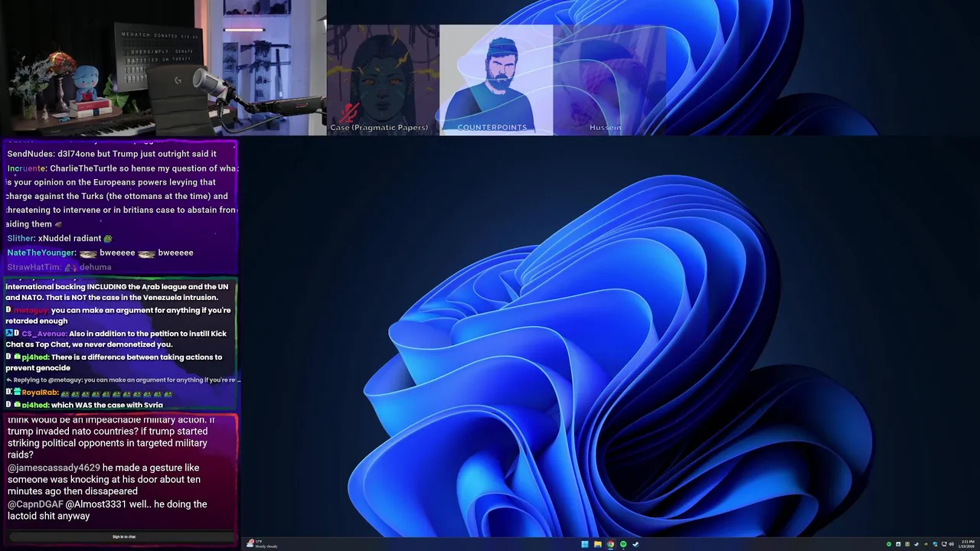Click the username Slither in chat
Image resolution: width=980 pixels, height=551 pixels.
(21, 239)
